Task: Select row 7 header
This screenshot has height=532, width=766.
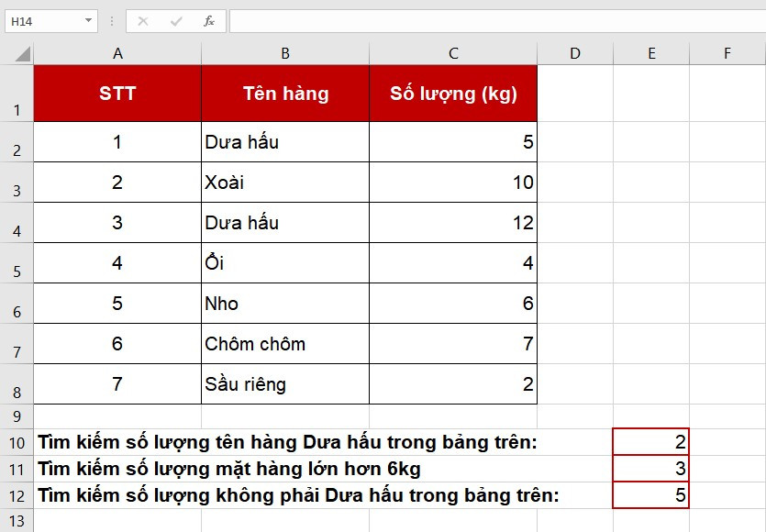Action: tap(17, 343)
